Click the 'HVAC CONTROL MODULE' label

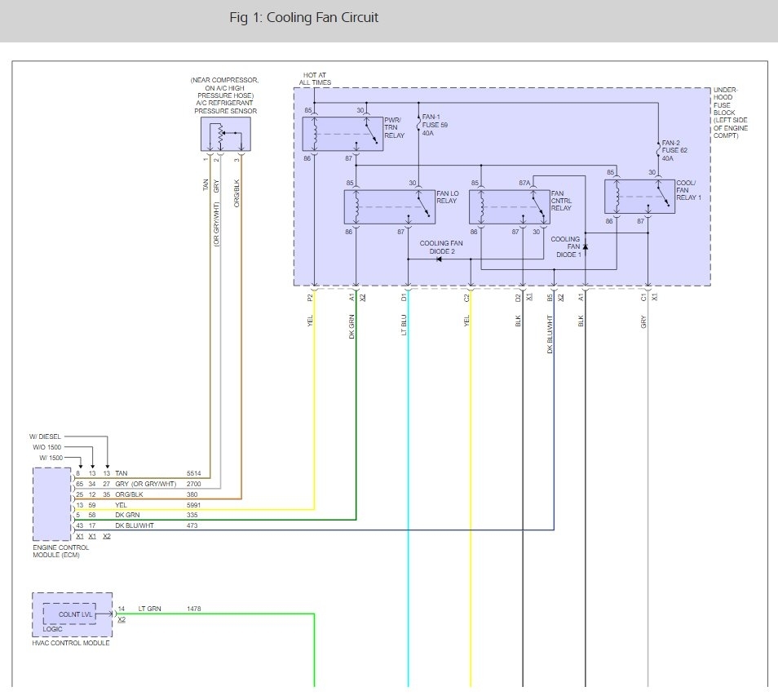[x=71, y=643]
